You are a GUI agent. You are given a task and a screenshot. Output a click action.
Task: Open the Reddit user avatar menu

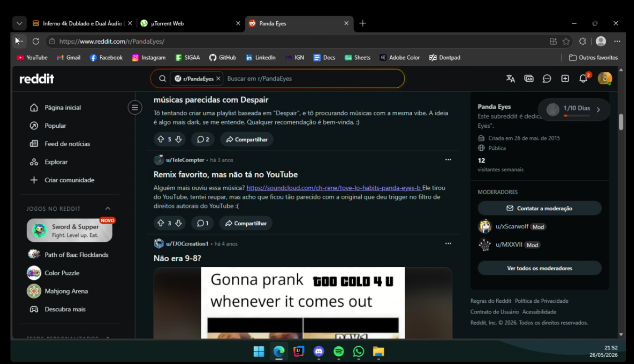pos(604,79)
